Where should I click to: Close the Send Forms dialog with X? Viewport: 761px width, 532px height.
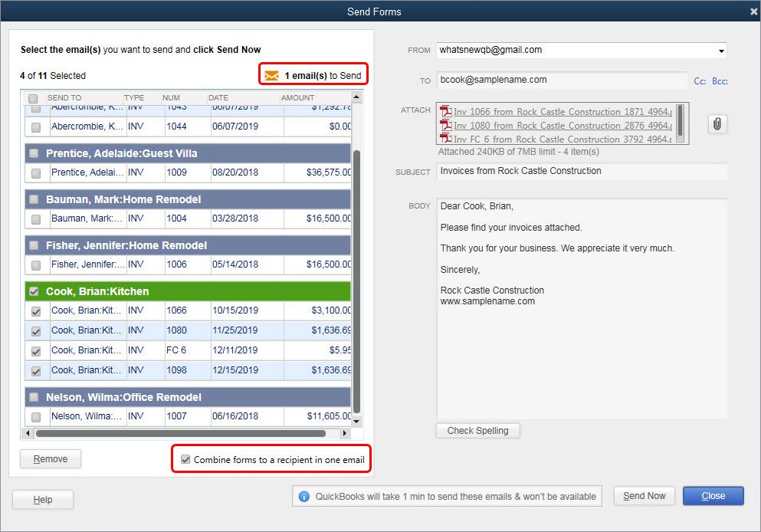click(753, 11)
